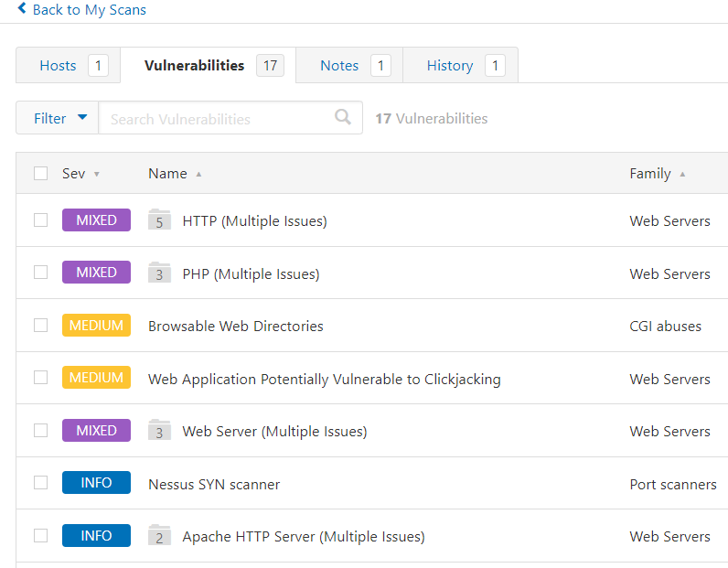The width and height of the screenshot is (728, 568).
Task: Open Nessus SYN scanner entry
Action: click(214, 485)
